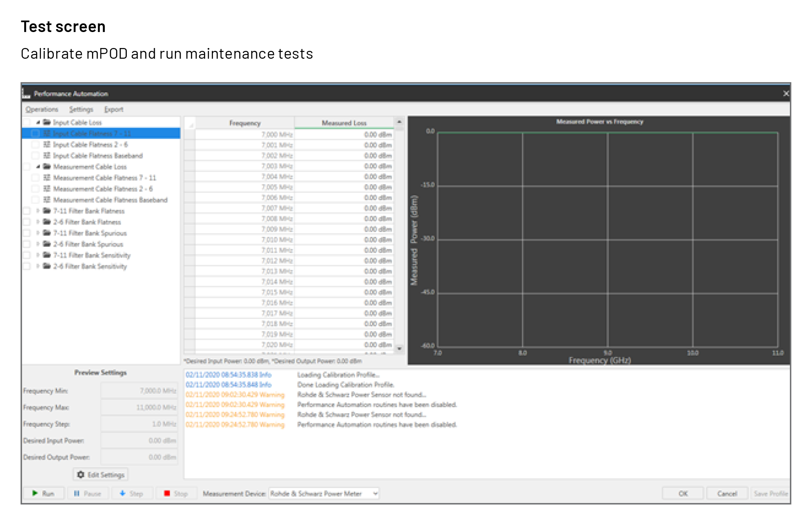The width and height of the screenshot is (812, 525).
Task: Click the Measurement Cable Flatness 2 - 6 icon
Action: 47,189
